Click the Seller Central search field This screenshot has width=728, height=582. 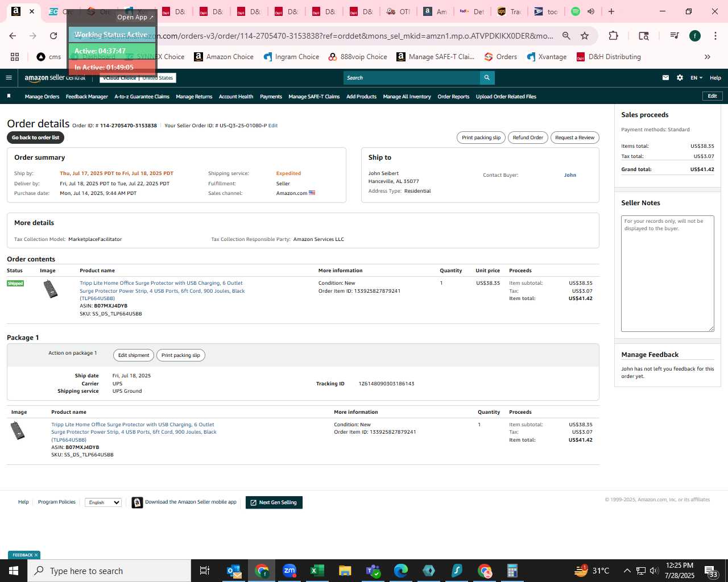(412, 78)
